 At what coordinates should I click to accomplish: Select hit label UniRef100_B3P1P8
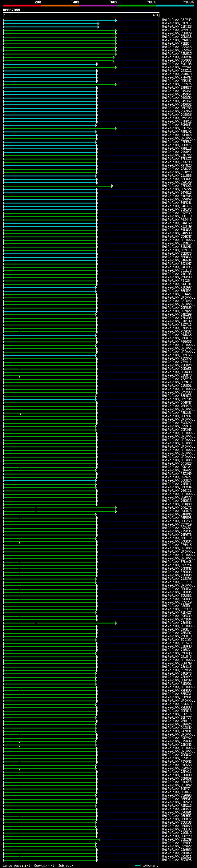tap(177, 210)
